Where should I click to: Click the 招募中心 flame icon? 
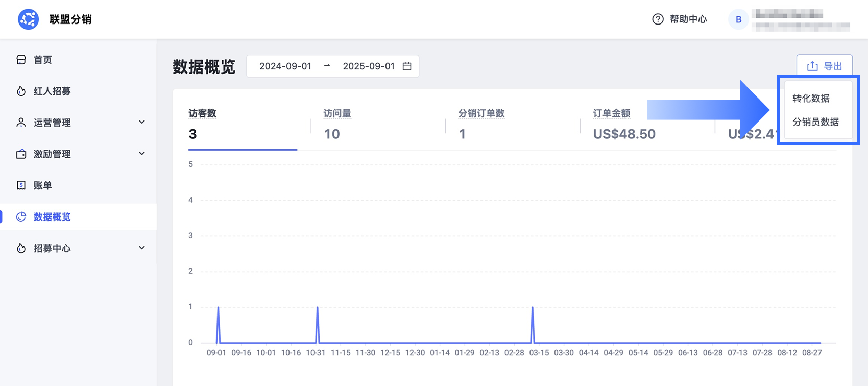pyautogui.click(x=21, y=248)
